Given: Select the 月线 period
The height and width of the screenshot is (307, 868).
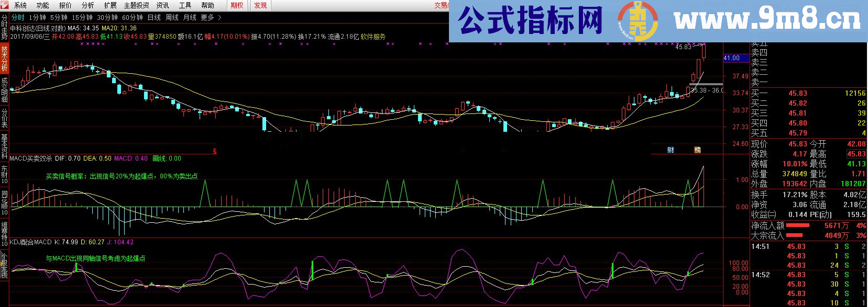Looking at the screenshot, I should [190, 17].
